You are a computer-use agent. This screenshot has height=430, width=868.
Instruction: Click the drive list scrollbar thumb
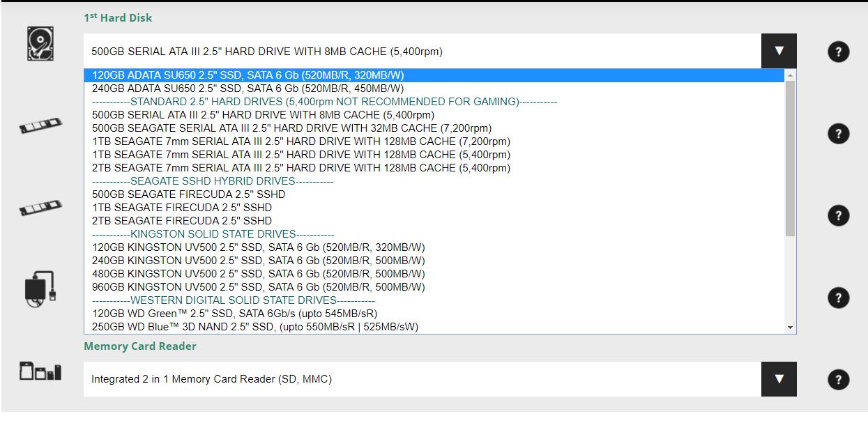790,158
